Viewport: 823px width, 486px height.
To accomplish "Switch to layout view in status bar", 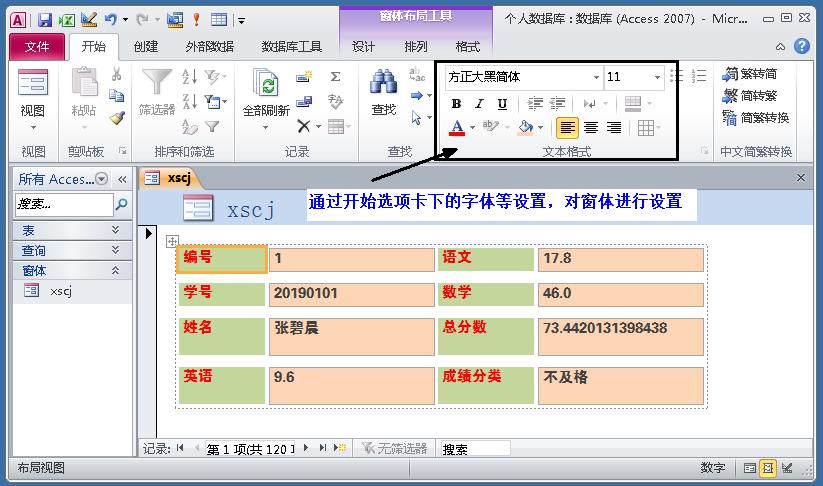I will click(768, 468).
